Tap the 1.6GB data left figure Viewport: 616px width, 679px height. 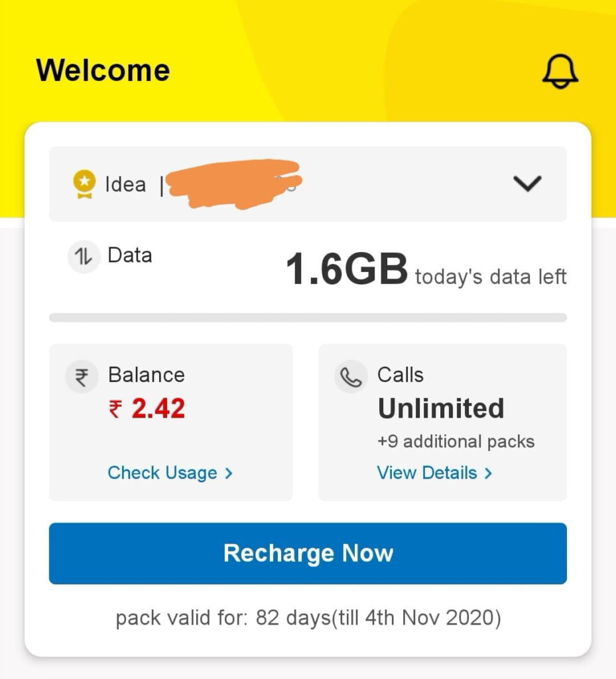[x=346, y=271]
